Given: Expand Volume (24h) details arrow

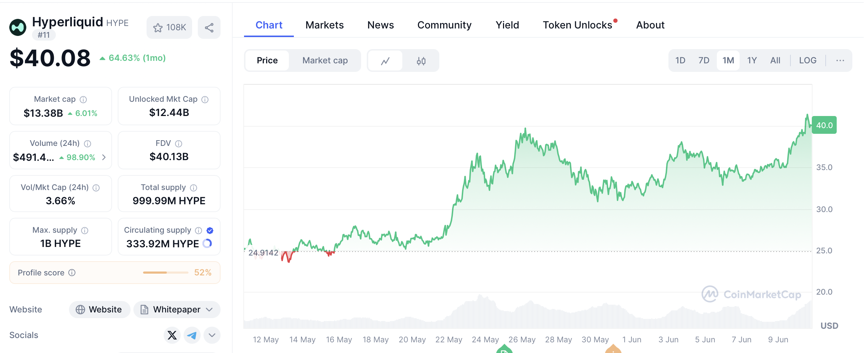Looking at the screenshot, I should [104, 157].
